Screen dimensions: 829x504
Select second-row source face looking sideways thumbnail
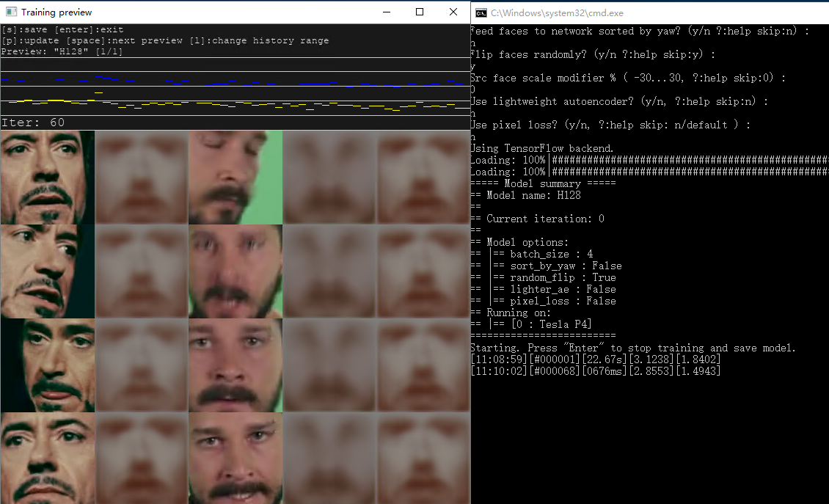click(48, 271)
